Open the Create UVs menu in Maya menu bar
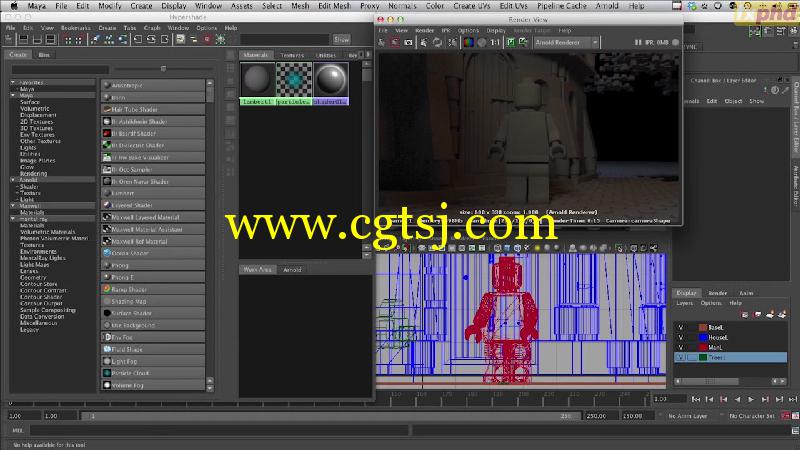 (x=471, y=6)
